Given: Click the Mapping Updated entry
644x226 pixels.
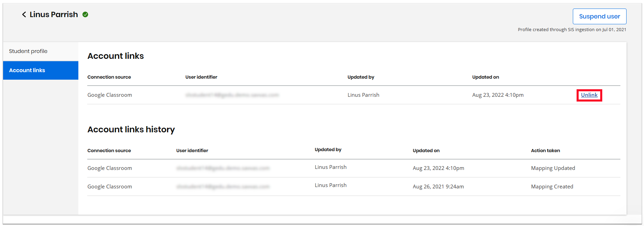Looking at the screenshot, I should [x=553, y=168].
